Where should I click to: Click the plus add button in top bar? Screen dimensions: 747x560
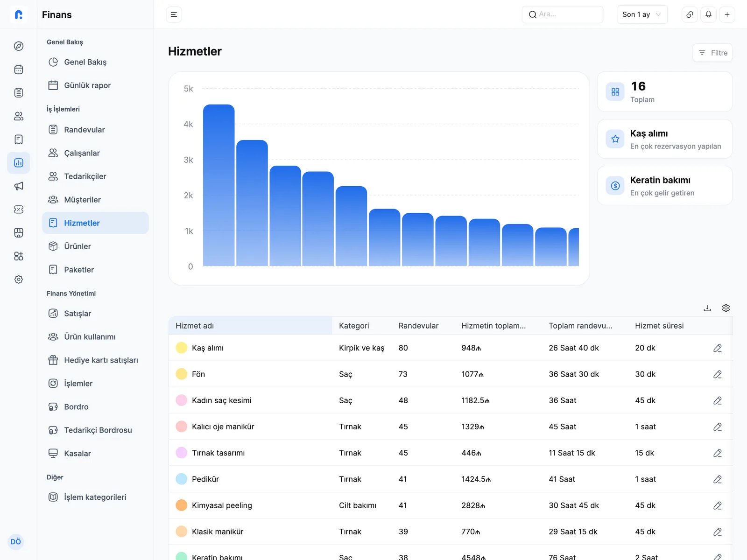coord(727,14)
